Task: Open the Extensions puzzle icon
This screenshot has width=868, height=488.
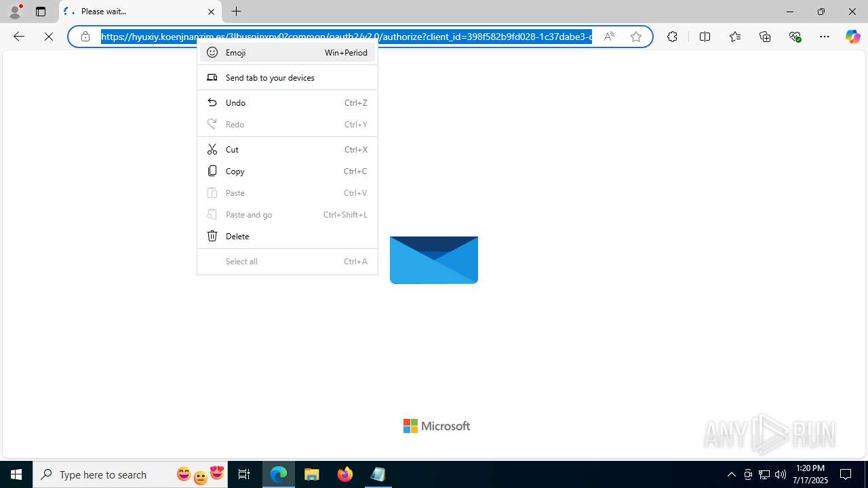Action: pyautogui.click(x=672, y=37)
